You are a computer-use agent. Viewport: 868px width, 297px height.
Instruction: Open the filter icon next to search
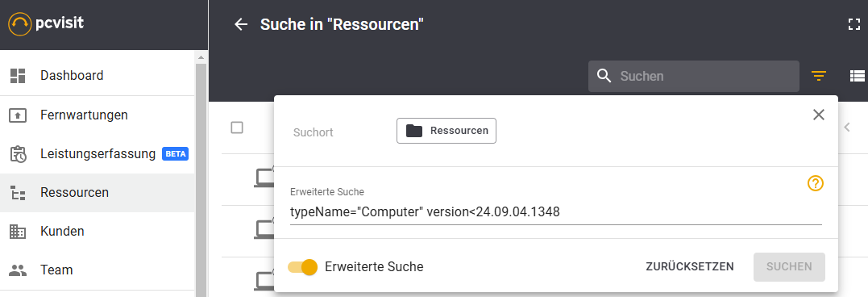[819, 76]
